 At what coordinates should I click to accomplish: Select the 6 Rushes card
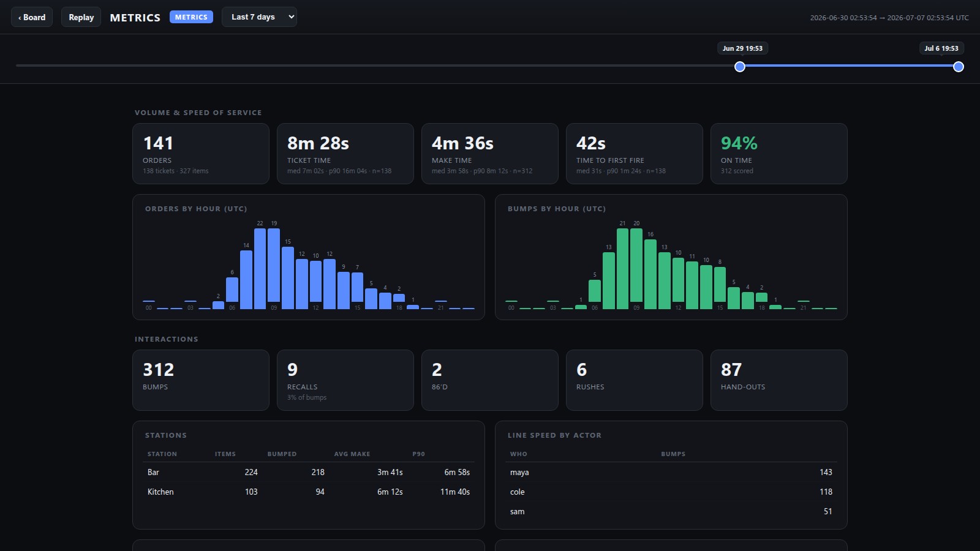tap(635, 380)
